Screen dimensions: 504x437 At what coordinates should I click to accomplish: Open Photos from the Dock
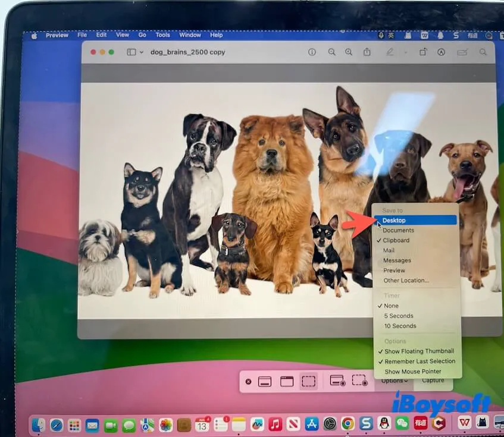(166, 426)
